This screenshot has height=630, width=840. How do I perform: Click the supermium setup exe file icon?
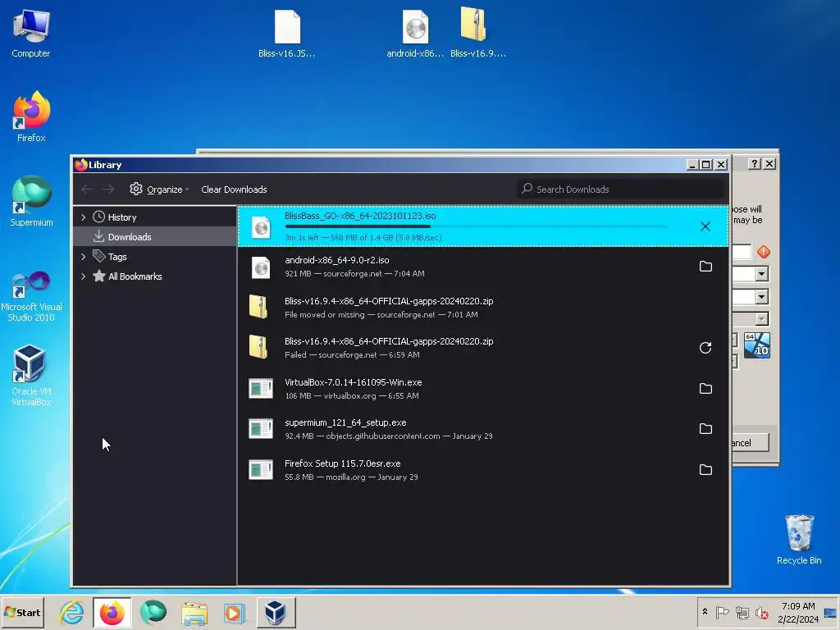pyautogui.click(x=261, y=428)
